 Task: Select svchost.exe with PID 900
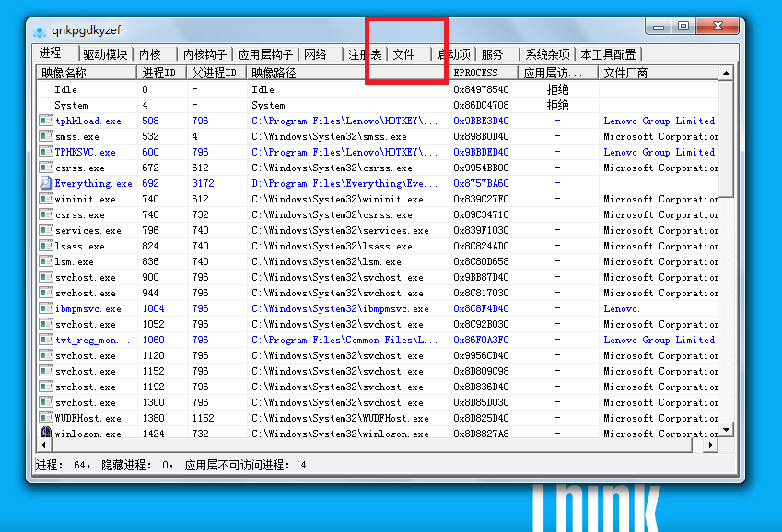(378, 277)
